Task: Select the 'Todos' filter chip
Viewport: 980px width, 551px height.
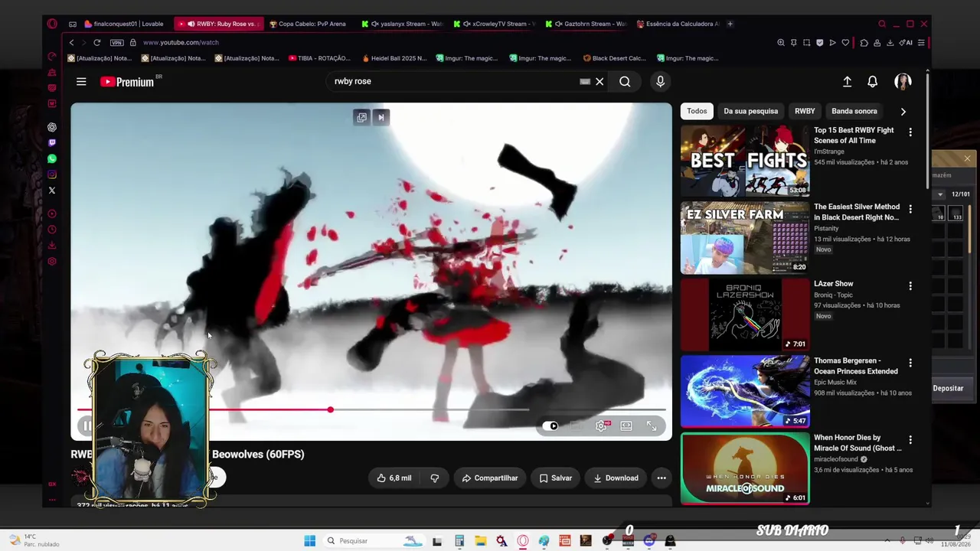Action: (x=697, y=111)
